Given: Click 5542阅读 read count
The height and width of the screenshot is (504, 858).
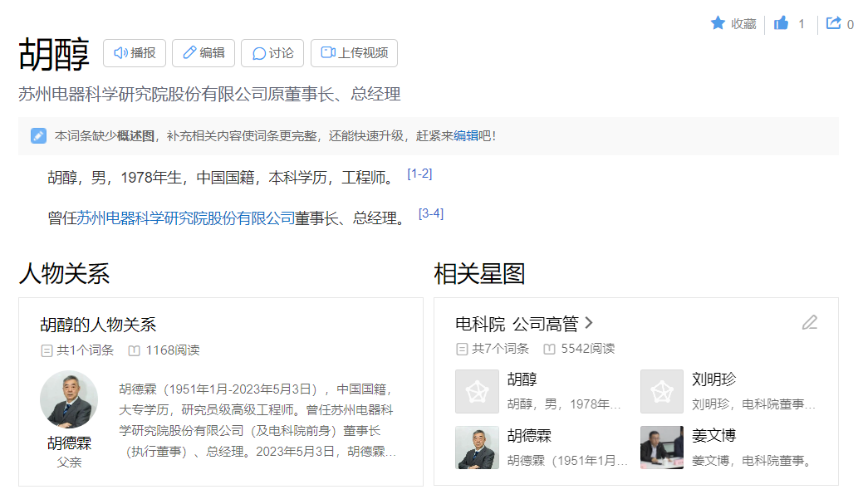Looking at the screenshot, I should [580, 349].
